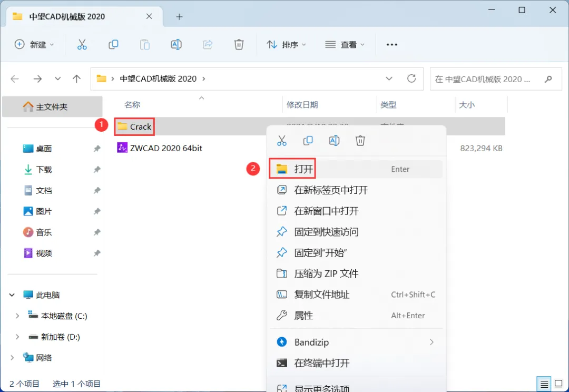Choose 复制文件地址 in the context menu
This screenshot has width=569, height=392.
(x=356, y=295)
